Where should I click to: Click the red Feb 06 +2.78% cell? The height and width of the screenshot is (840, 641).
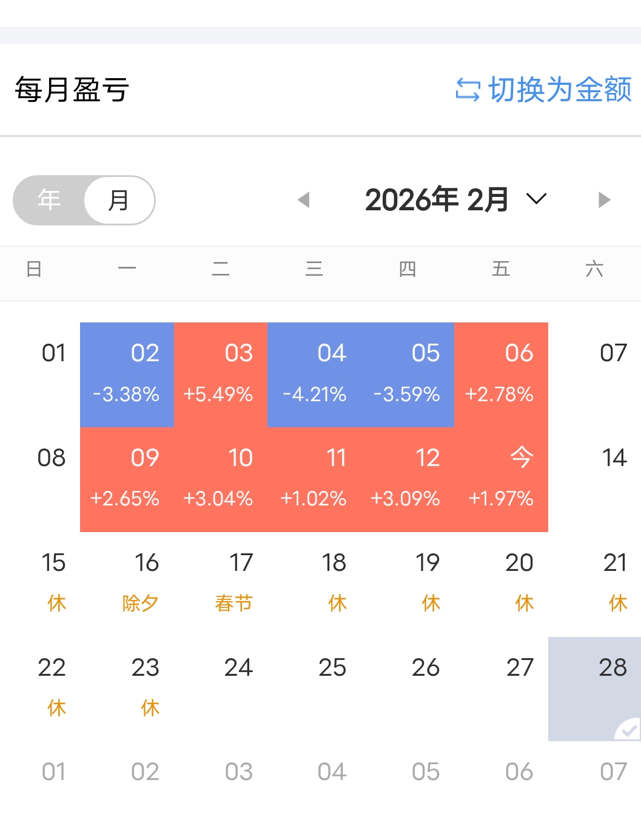pos(502,375)
